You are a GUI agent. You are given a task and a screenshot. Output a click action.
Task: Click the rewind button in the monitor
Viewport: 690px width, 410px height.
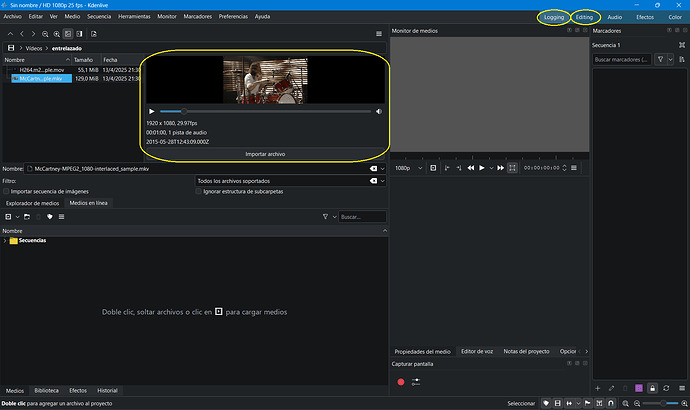click(471, 168)
